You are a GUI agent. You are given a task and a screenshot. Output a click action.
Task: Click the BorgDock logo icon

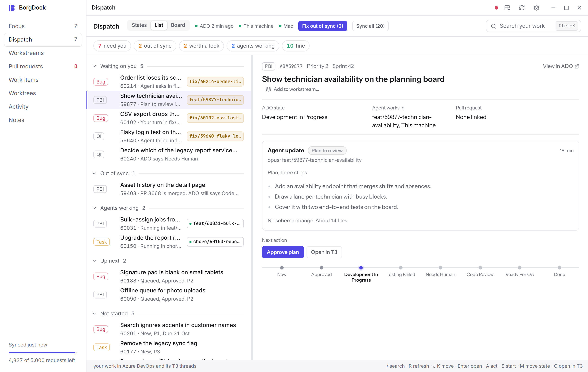click(11, 8)
